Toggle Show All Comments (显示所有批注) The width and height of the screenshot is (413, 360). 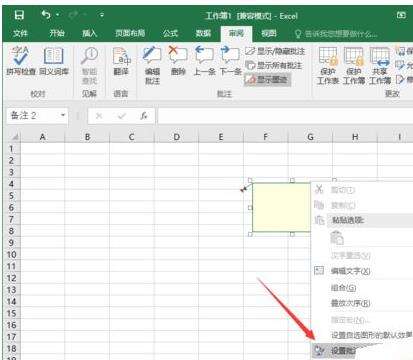pyautogui.click(x=274, y=65)
